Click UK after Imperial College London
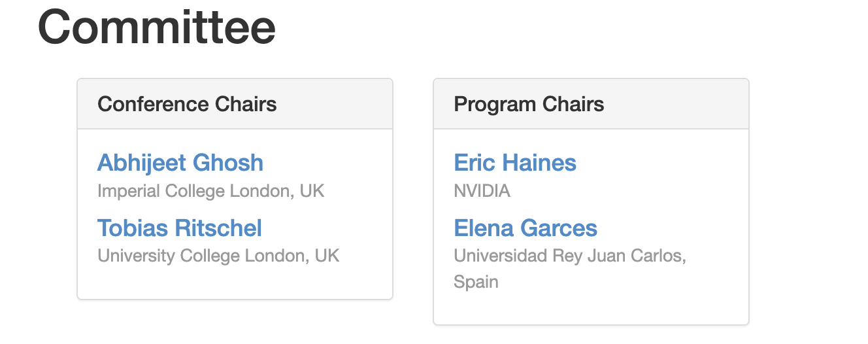 coord(312,191)
